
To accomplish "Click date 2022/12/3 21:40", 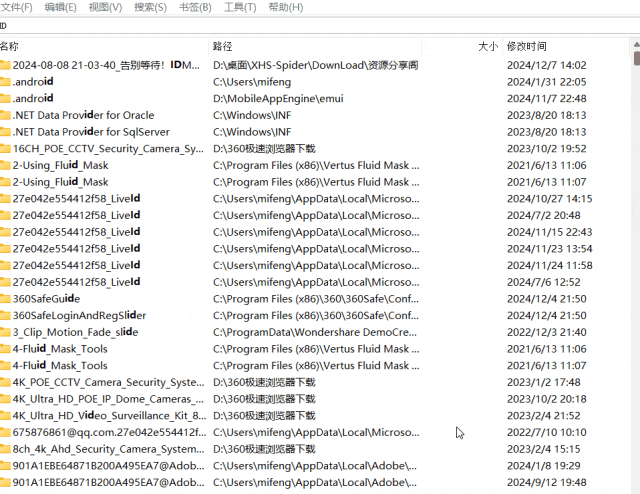I will pyautogui.click(x=547, y=332).
